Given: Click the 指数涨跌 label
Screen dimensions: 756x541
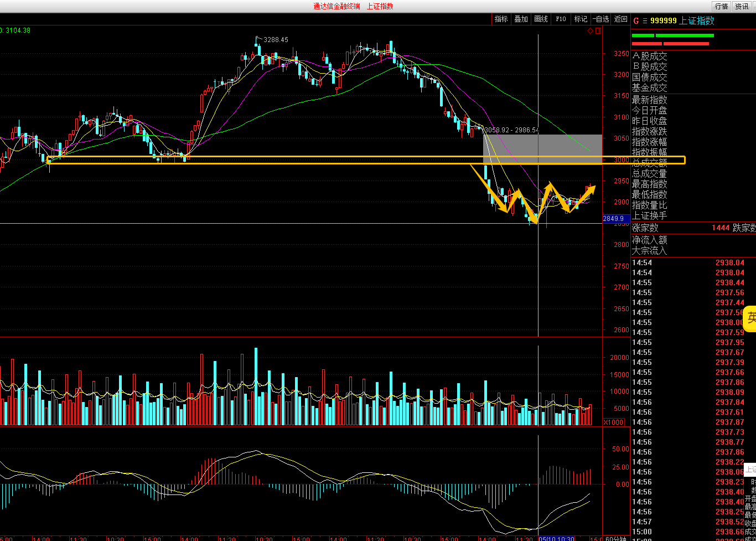Looking at the screenshot, I should [x=650, y=131].
